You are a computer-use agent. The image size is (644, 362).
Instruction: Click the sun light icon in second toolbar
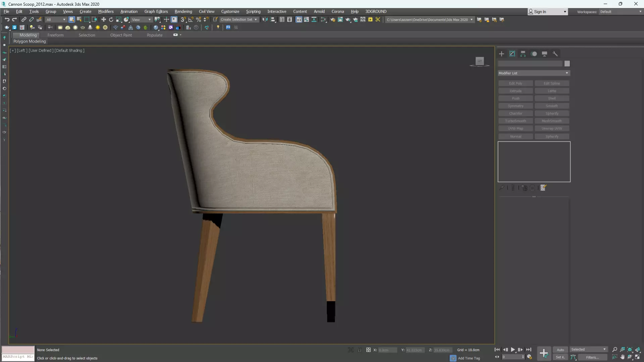[x=98, y=28]
